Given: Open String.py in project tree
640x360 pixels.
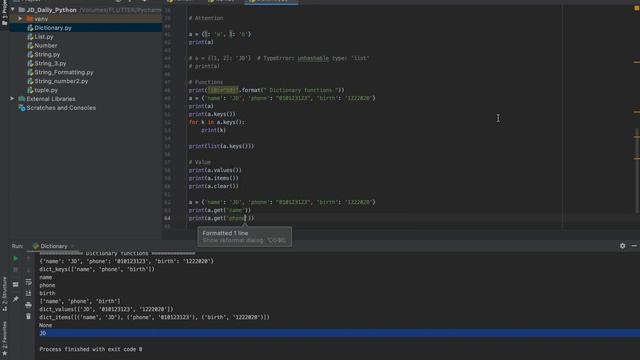Looking at the screenshot, I should (47, 54).
